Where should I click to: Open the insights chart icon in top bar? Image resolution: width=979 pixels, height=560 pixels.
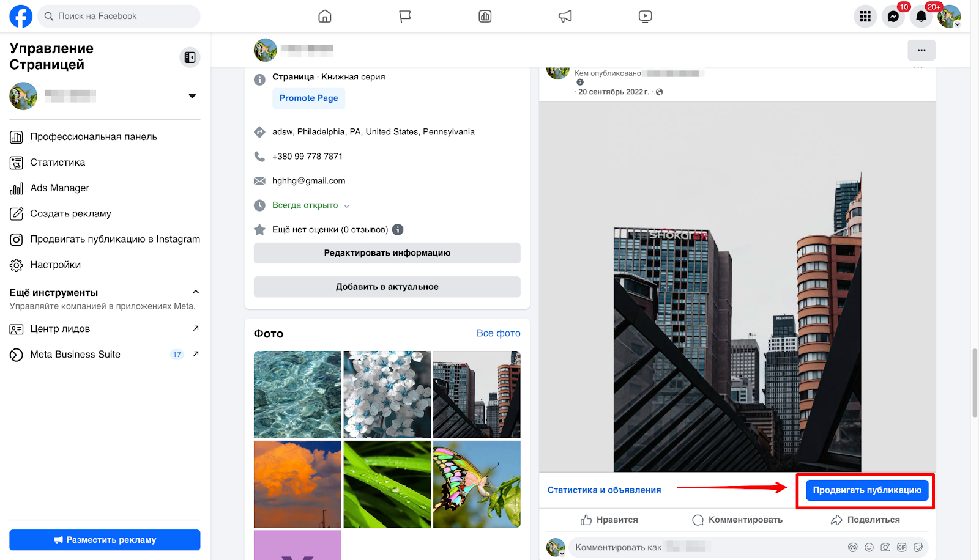(485, 17)
